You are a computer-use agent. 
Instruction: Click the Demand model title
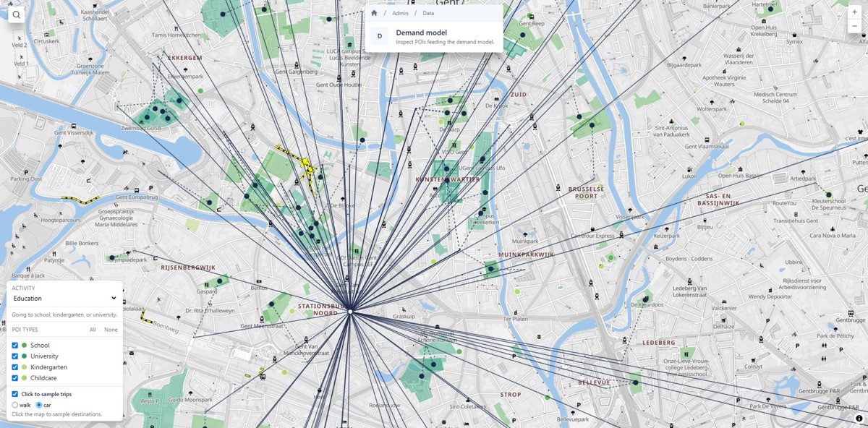421,33
